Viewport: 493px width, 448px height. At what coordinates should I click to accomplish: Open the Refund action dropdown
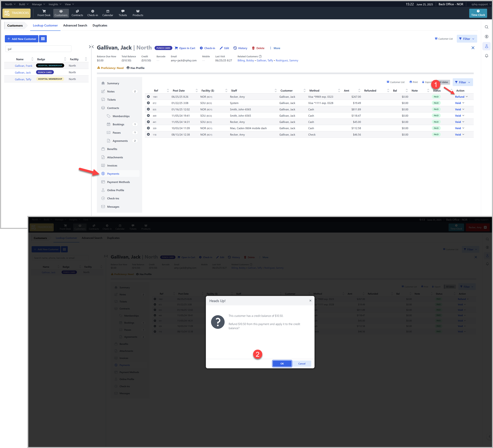(x=466, y=97)
